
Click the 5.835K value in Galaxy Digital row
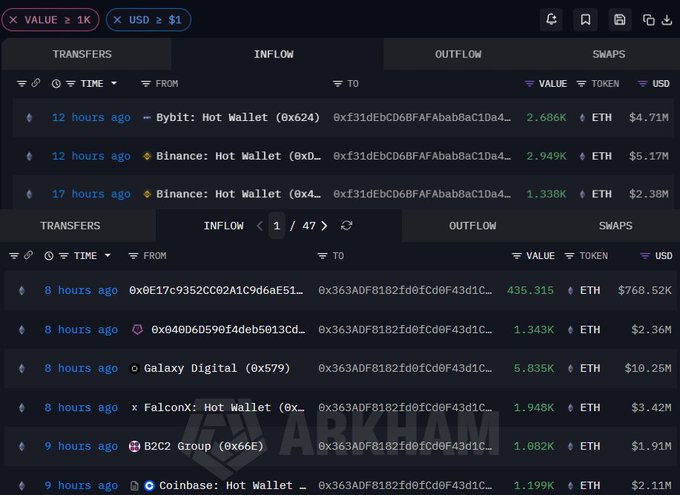click(x=534, y=368)
